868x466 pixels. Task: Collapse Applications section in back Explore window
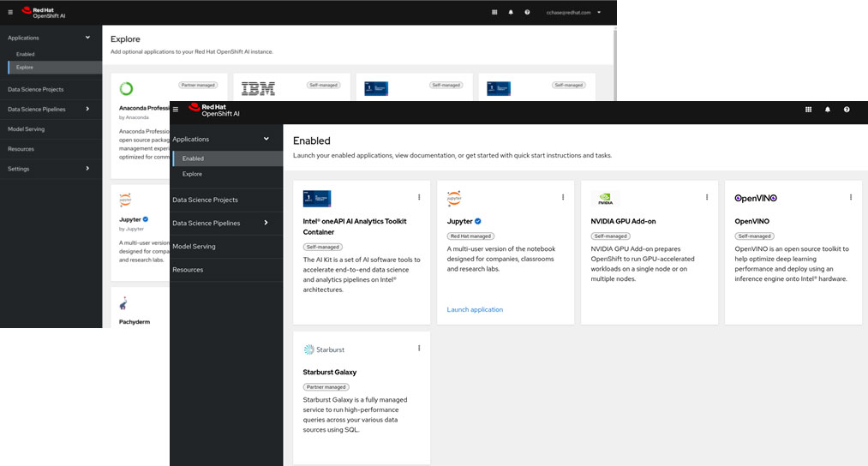(x=87, y=38)
